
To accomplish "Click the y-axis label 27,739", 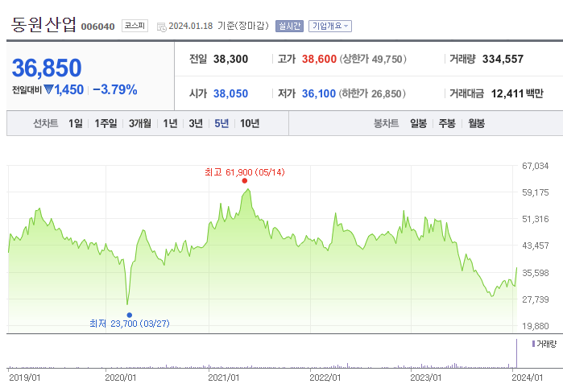I will [x=535, y=299].
